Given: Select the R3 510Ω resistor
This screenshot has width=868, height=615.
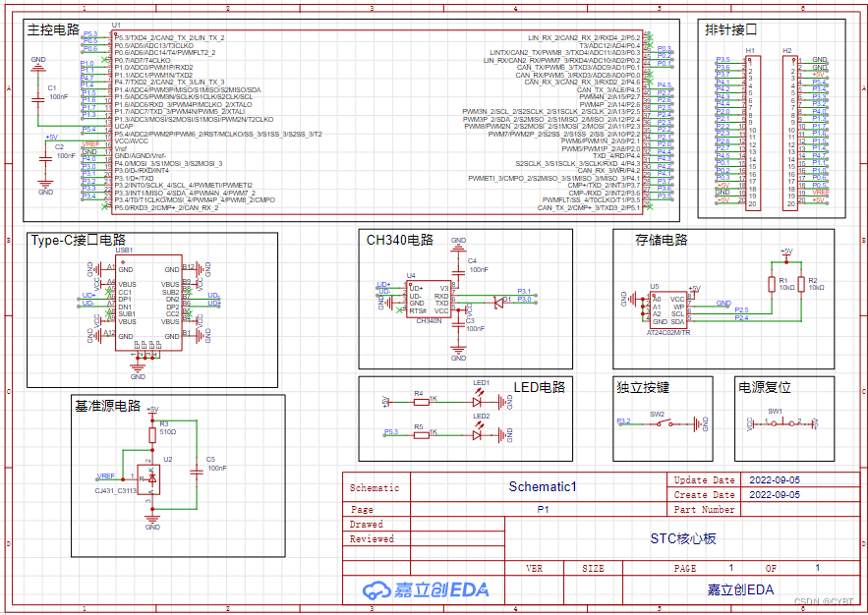Looking at the screenshot, I should pos(152,434).
